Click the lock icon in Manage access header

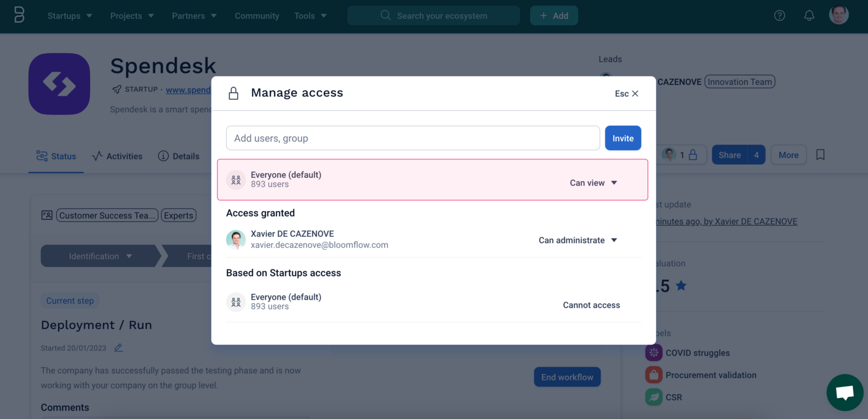(x=233, y=93)
